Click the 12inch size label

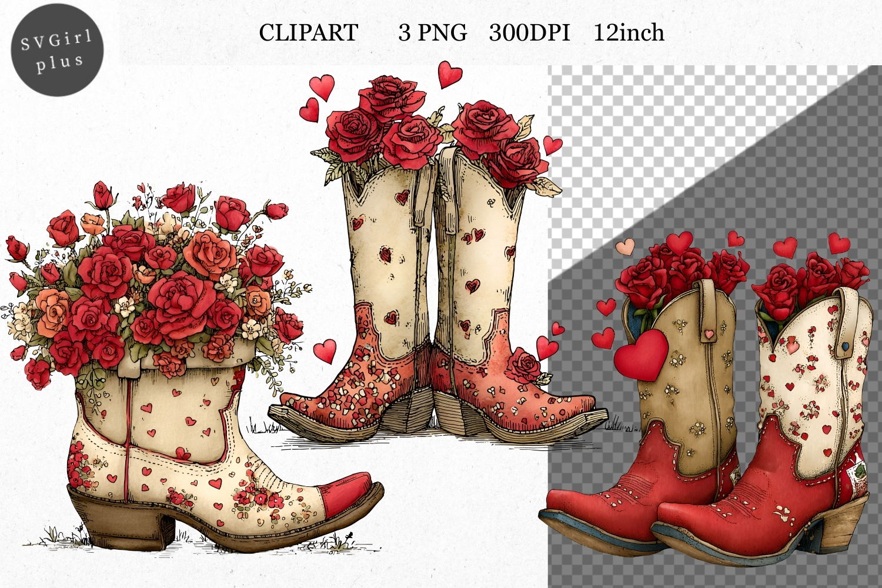click(629, 33)
